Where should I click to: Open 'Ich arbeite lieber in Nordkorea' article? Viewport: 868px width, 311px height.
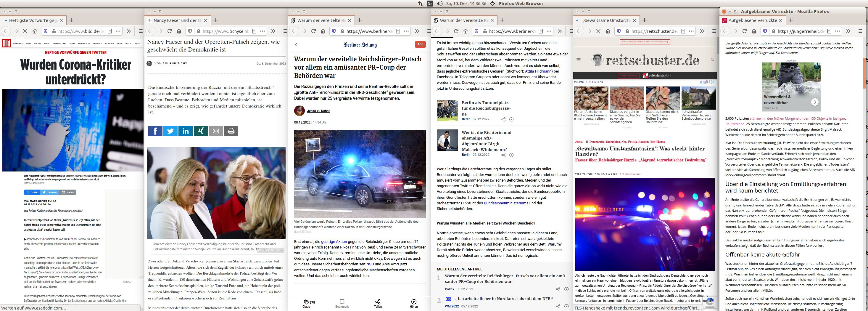[504, 299]
